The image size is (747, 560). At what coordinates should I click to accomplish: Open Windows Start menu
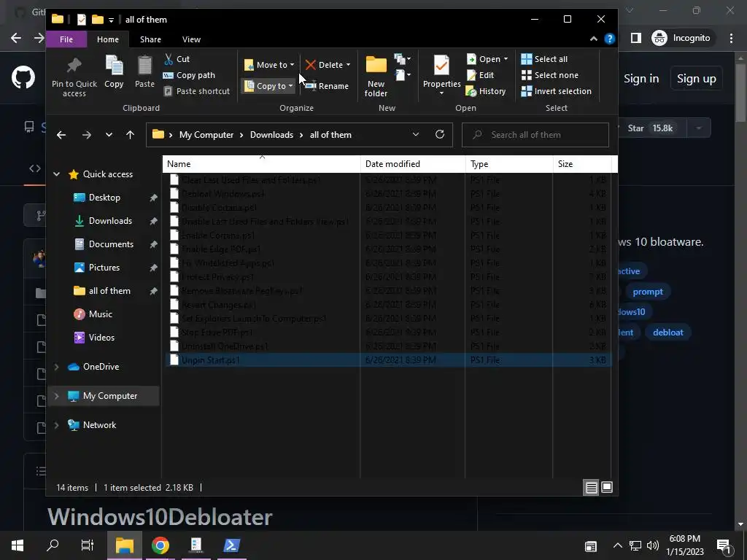pyautogui.click(x=18, y=545)
